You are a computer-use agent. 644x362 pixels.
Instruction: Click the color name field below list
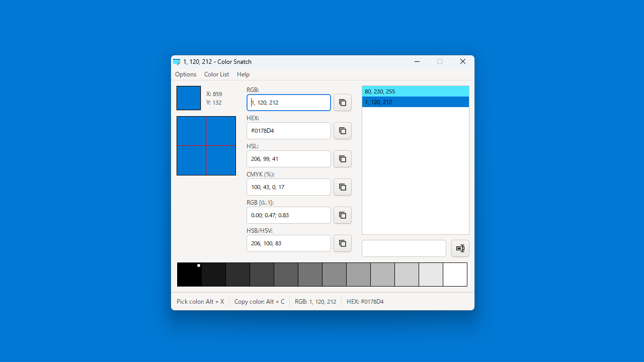404,248
